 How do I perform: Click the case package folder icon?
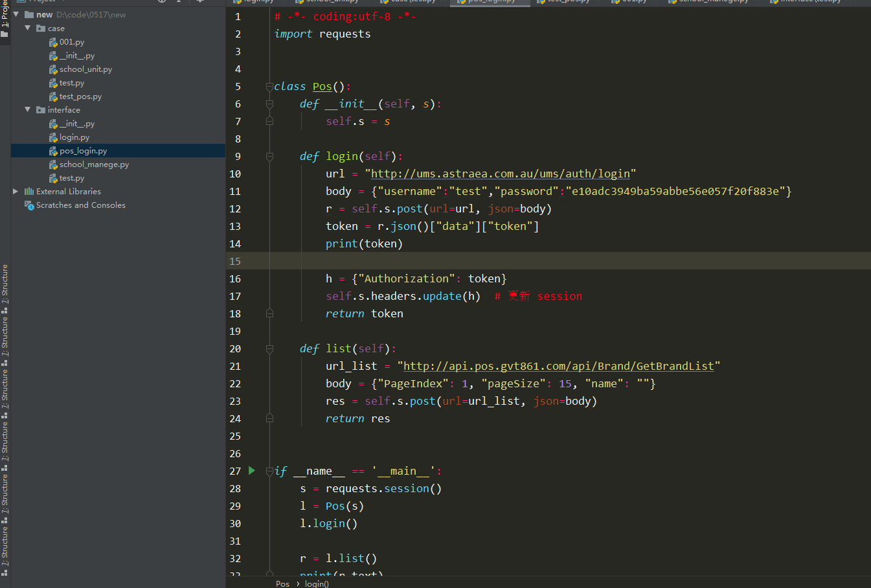pos(41,28)
